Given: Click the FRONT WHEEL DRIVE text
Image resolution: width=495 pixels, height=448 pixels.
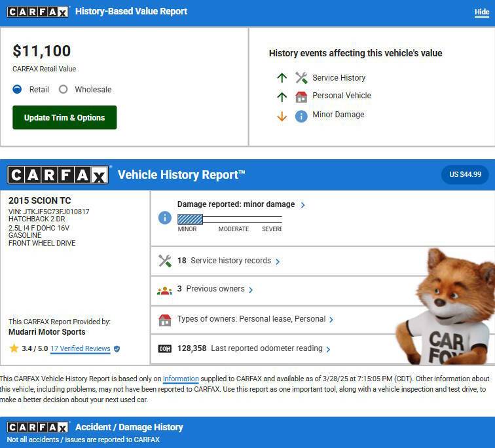Looking at the screenshot, I should (x=42, y=243).
